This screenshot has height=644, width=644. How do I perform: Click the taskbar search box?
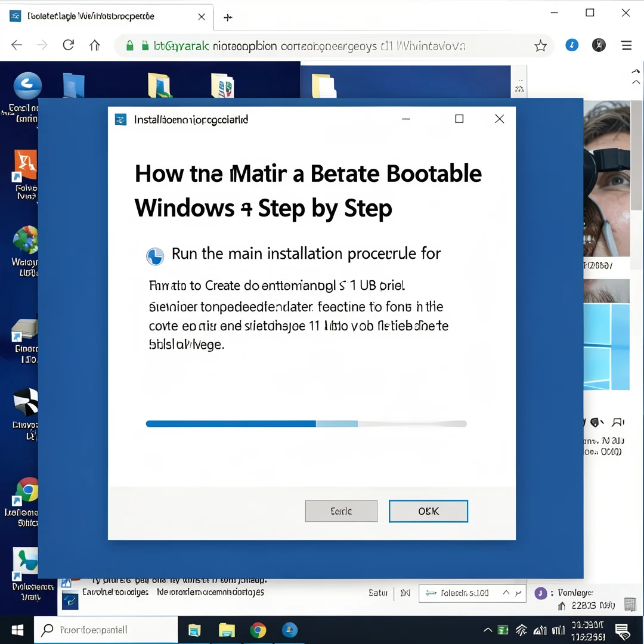point(106,630)
